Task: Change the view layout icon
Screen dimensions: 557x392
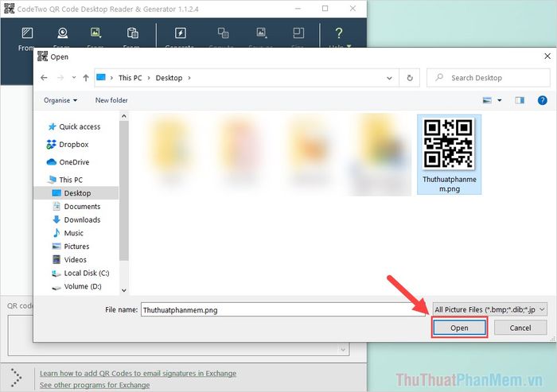Action: [487, 100]
